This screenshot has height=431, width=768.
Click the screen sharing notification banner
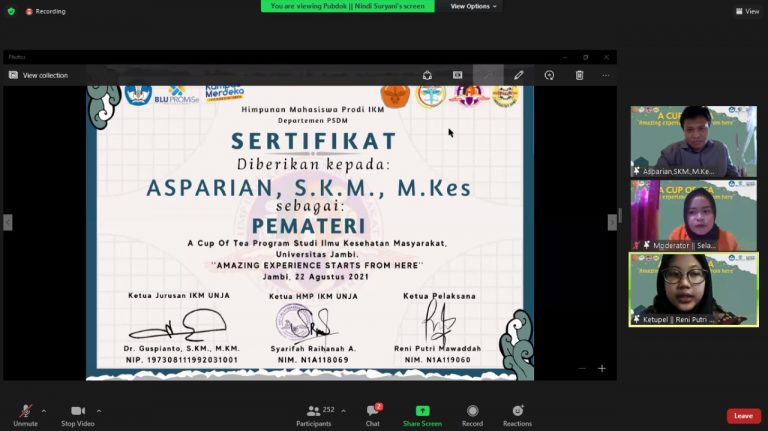pos(347,6)
